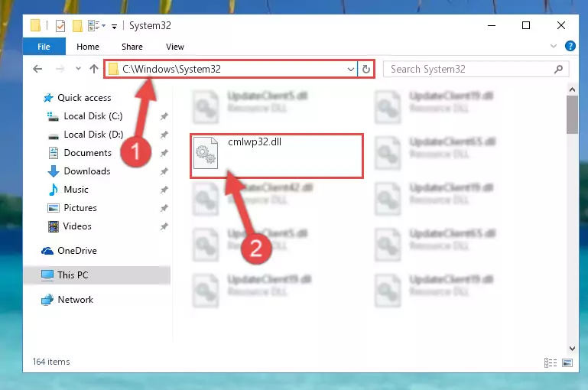Click the scrollbar down arrow
Viewport: 588px width, 390px height.
pyautogui.click(x=572, y=349)
